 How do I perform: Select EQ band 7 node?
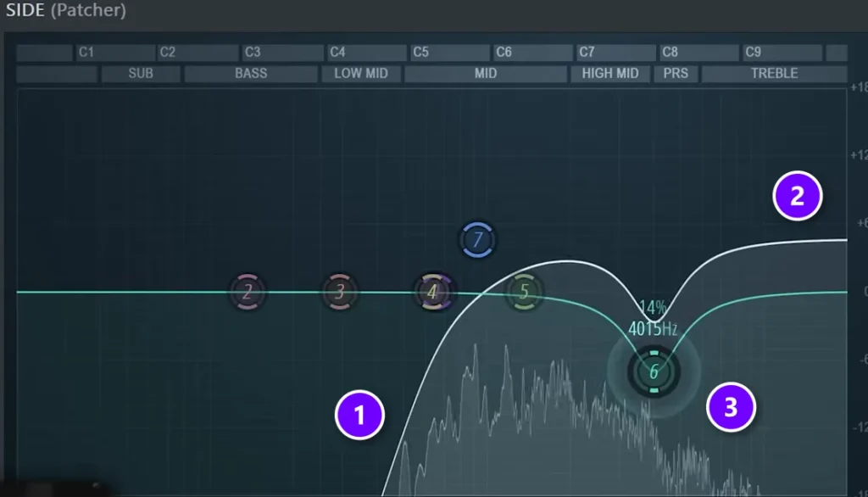(477, 240)
